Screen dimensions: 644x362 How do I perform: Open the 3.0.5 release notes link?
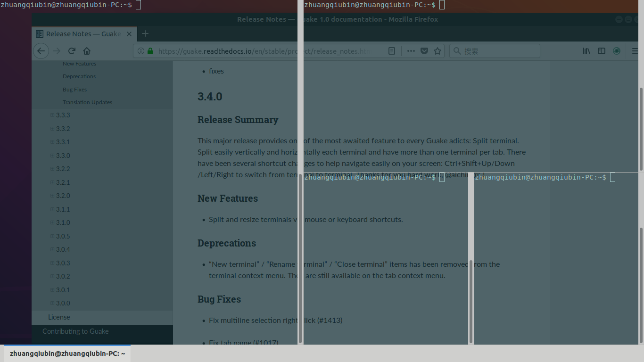(x=63, y=236)
